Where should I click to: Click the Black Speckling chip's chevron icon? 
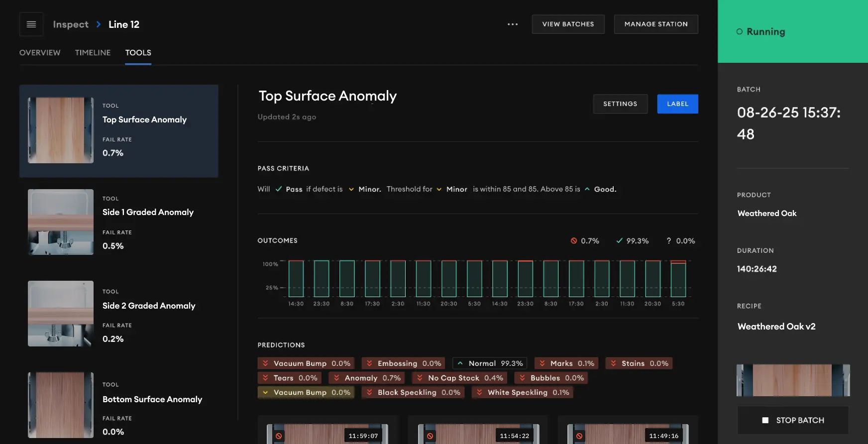coord(369,393)
